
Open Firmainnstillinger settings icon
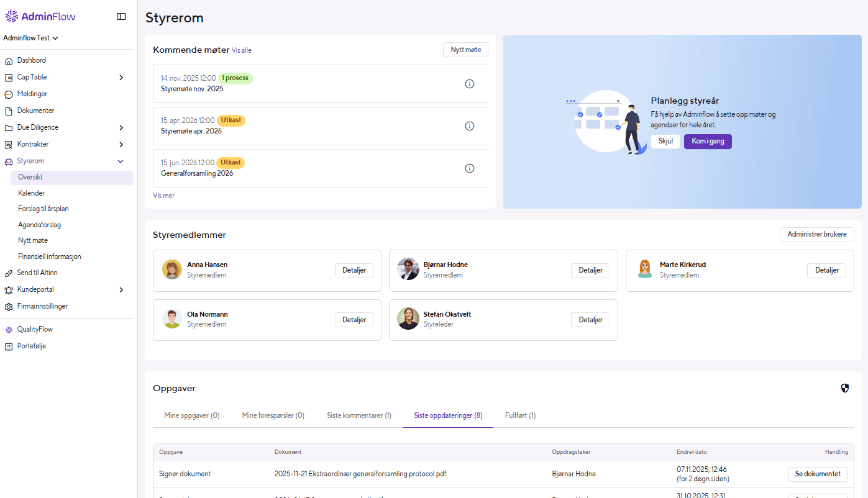pyautogui.click(x=7, y=306)
